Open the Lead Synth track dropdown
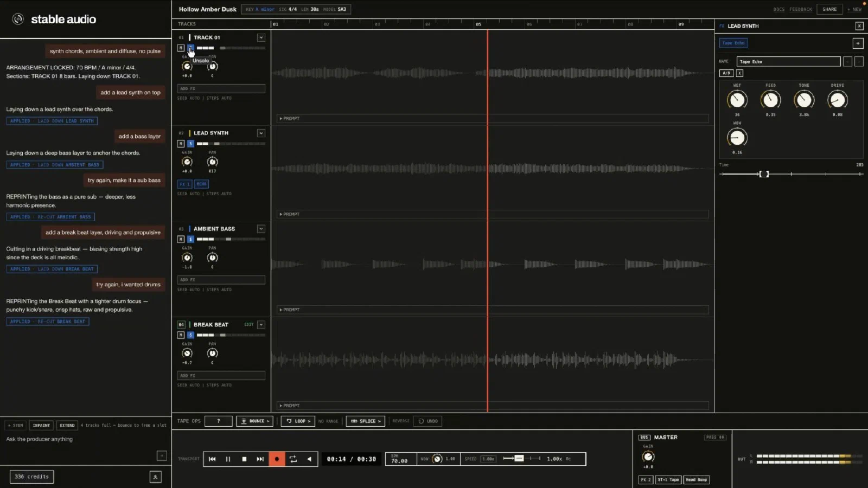The width and height of the screenshot is (868, 488). (x=261, y=133)
